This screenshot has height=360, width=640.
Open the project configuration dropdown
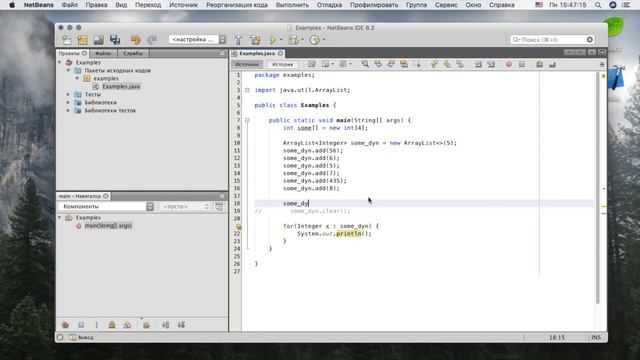[x=198, y=40]
